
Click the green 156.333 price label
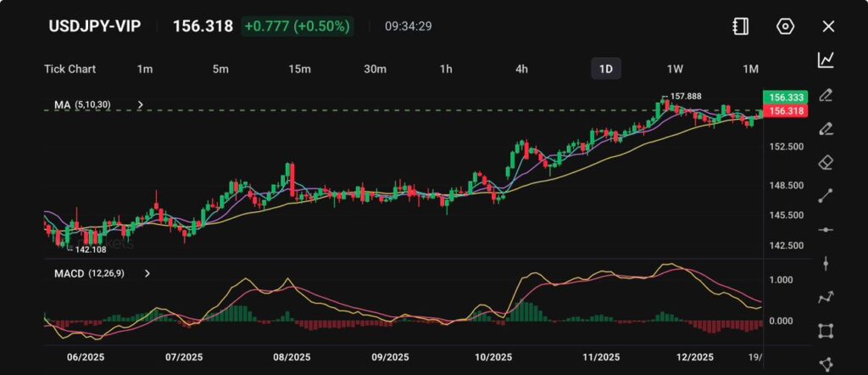tap(784, 98)
